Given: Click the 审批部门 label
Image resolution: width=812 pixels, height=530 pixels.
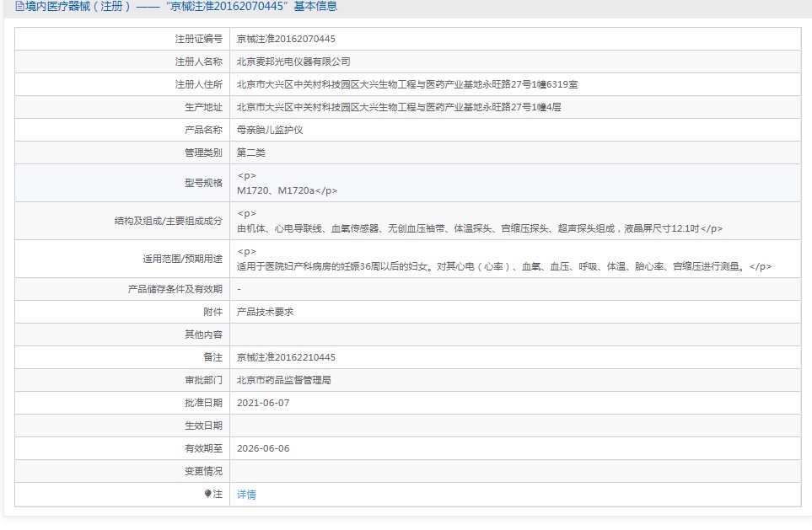Looking at the screenshot, I should click(203, 380).
